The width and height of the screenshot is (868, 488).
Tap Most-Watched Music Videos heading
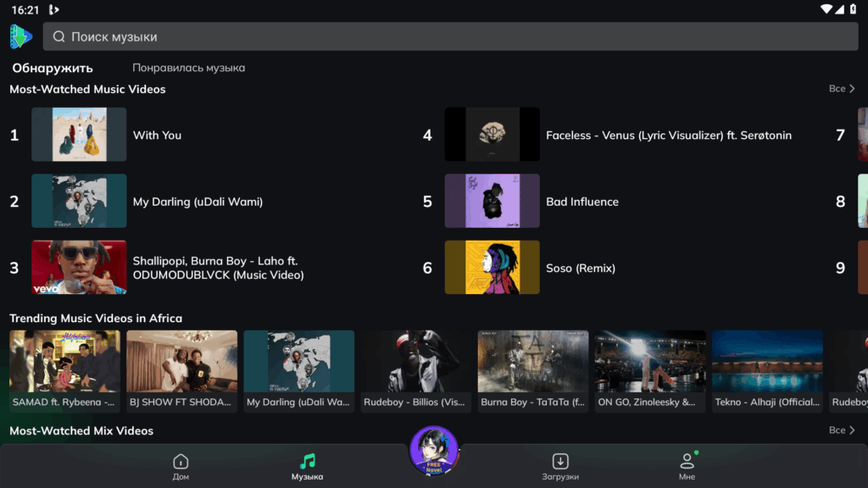pyautogui.click(x=87, y=89)
